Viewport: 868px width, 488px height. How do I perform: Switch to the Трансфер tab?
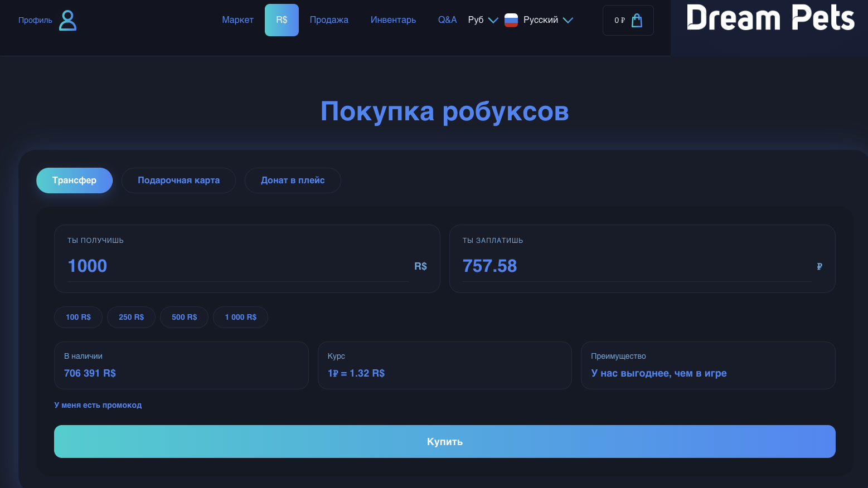74,180
